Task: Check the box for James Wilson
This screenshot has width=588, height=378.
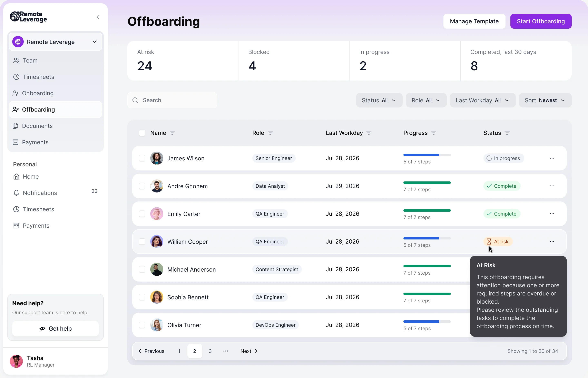Action: (x=142, y=158)
